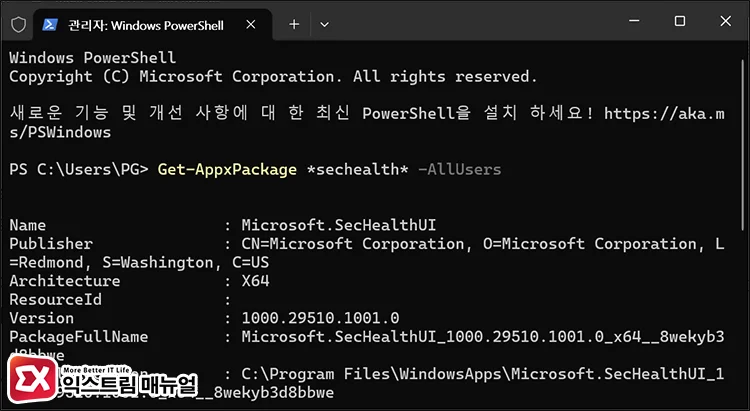Click the PS C:\Users\PG> prompt
This screenshot has width=750, height=411.
point(79,170)
